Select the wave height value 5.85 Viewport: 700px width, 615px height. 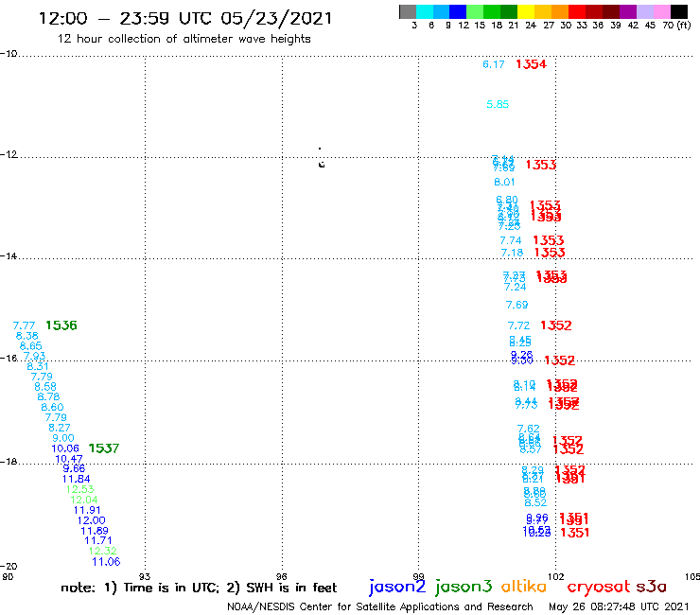pos(498,104)
